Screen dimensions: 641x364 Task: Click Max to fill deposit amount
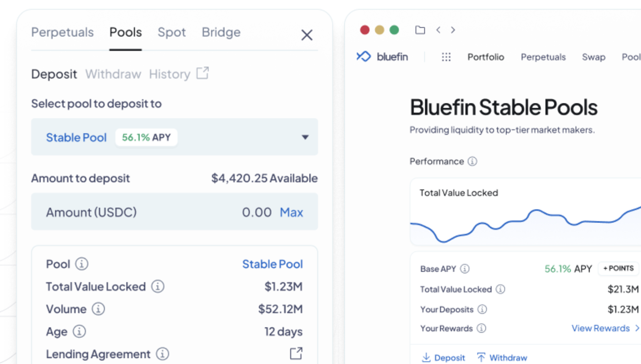point(291,212)
